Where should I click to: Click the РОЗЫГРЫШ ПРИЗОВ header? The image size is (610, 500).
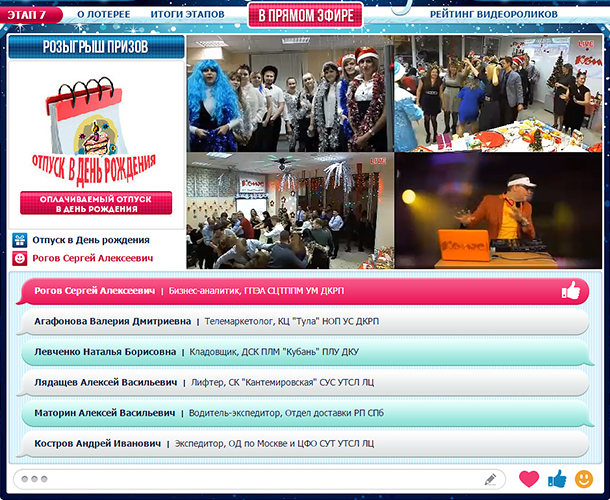(96, 47)
